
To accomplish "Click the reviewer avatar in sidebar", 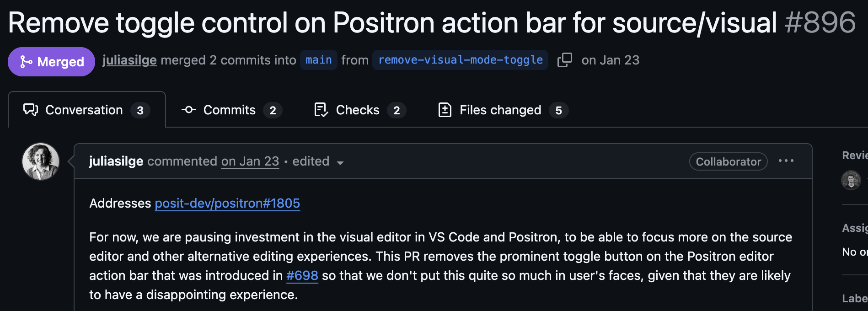I will point(851,180).
